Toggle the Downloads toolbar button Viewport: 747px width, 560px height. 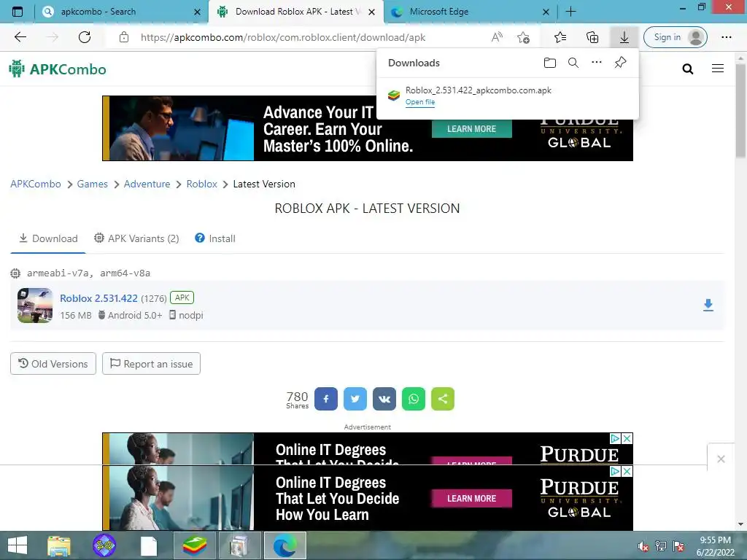[x=624, y=37]
